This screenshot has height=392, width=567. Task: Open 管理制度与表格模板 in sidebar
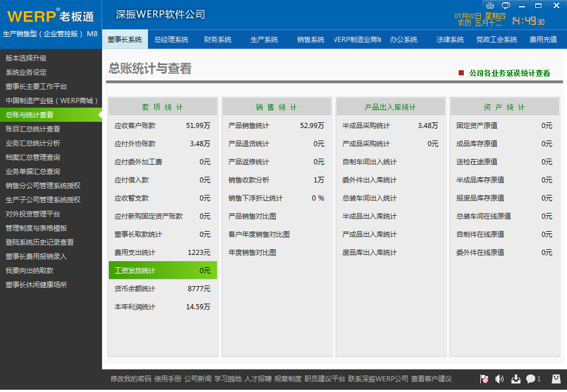click(51, 228)
